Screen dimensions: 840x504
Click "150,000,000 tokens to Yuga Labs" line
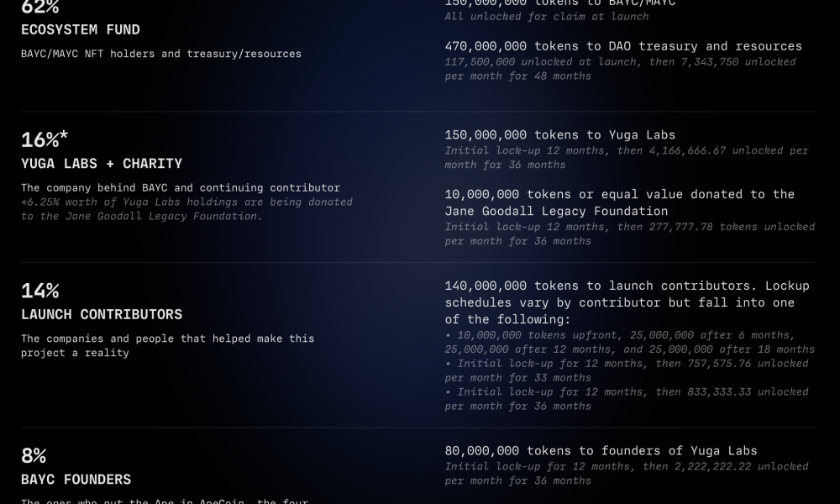(559, 135)
